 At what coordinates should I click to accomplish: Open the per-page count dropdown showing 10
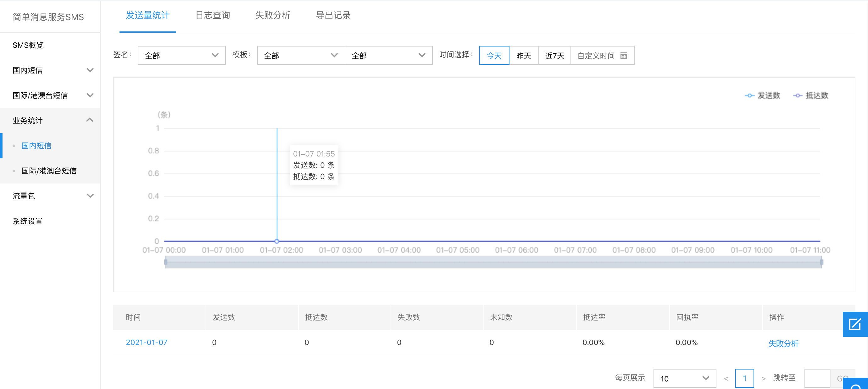click(x=684, y=378)
